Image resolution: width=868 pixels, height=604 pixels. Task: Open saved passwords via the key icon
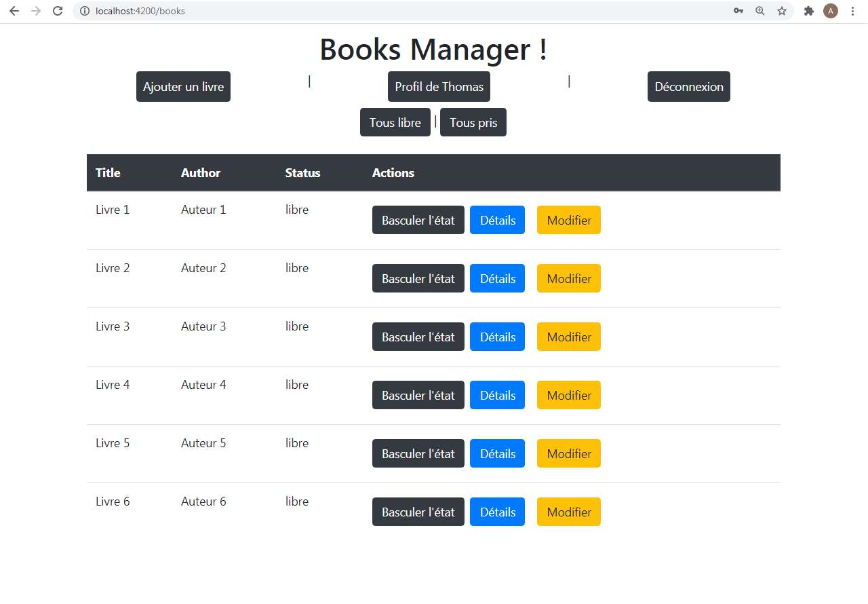[x=738, y=11]
